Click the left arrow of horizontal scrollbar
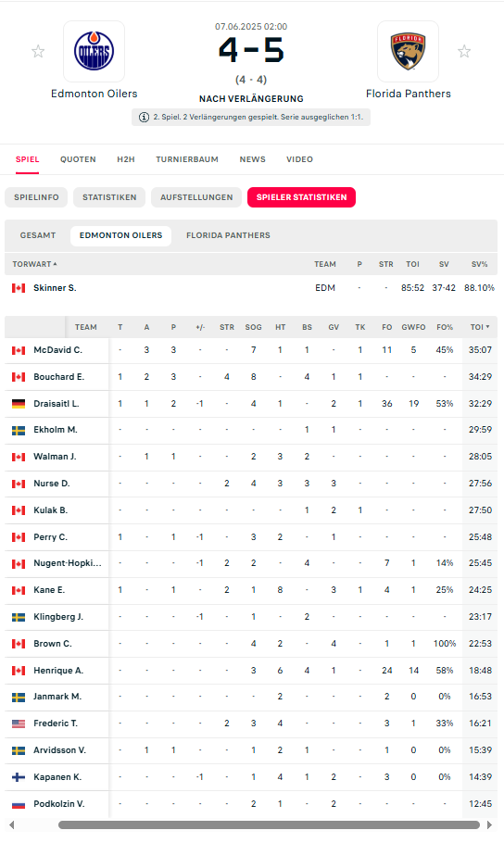Image resolution: width=504 pixels, height=843 pixels. pos(12,824)
